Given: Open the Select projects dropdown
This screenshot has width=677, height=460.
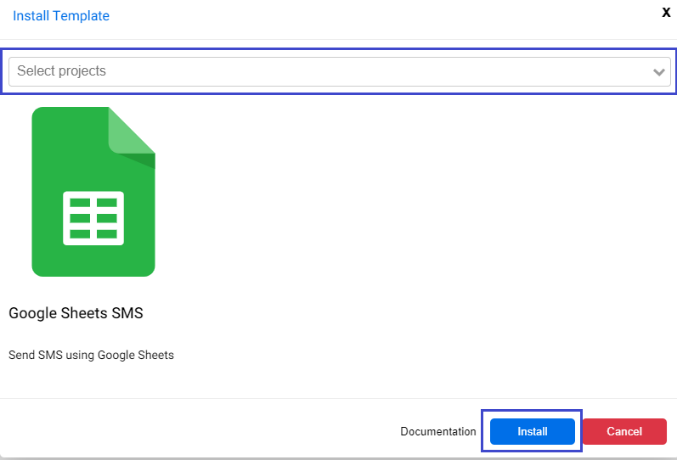Looking at the screenshot, I should pos(339,71).
